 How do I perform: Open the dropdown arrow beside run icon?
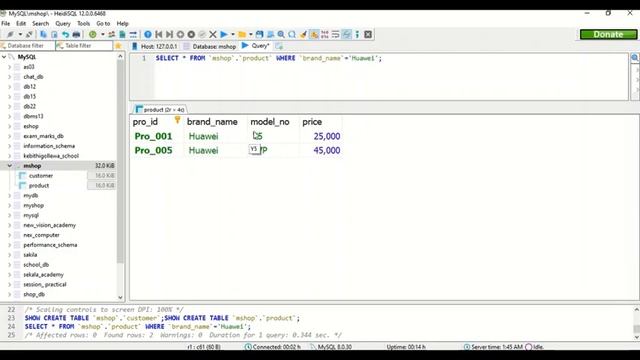pyautogui.click(x=233, y=35)
